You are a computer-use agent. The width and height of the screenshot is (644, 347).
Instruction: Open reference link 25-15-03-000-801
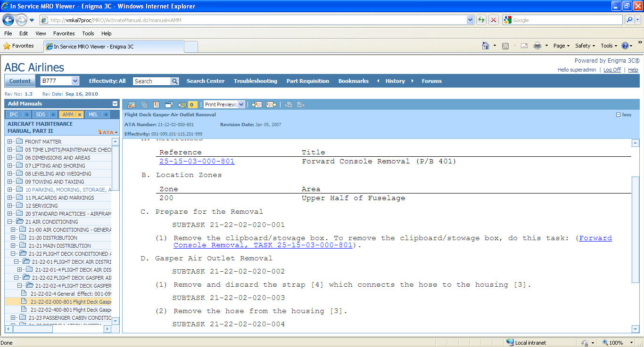pyautogui.click(x=197, y=161)
